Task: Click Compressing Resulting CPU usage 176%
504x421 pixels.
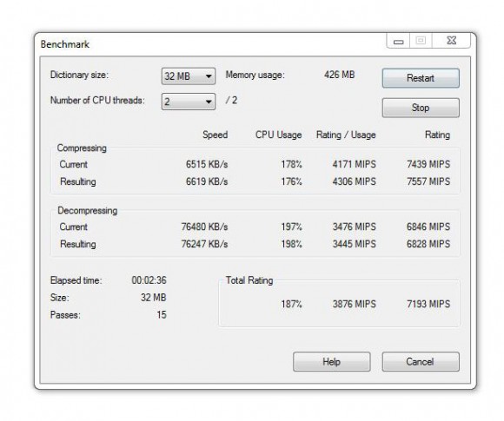Action: click(x=291, y=181)
